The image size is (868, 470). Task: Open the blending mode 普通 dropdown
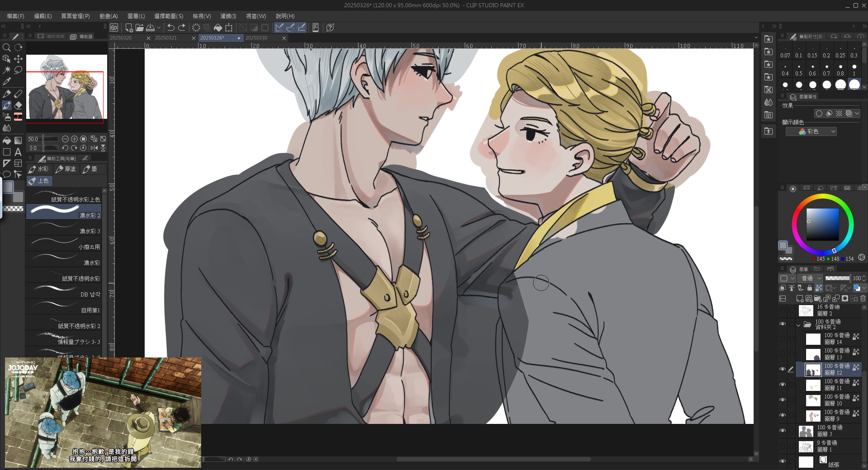(x=810, y=278)
